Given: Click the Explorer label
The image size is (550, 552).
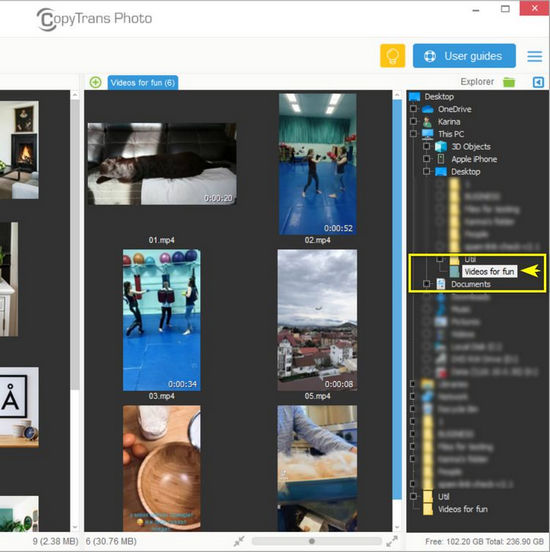Looking at the screenshot, I should click(477, 82).
